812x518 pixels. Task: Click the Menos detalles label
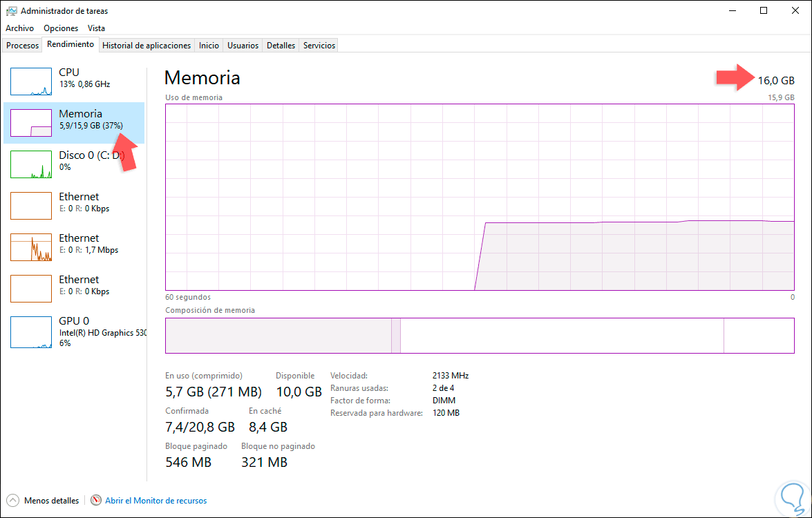tap(52, 501)
